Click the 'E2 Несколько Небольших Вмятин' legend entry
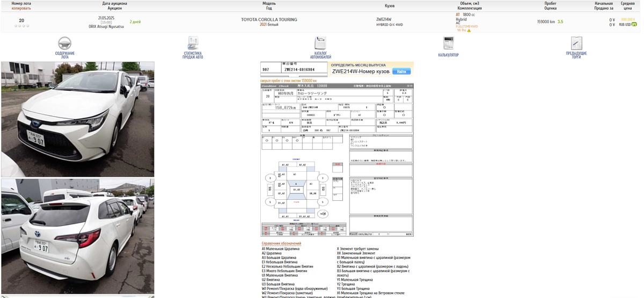Viewport: 644px width, 298px height. tap(287, 266)
